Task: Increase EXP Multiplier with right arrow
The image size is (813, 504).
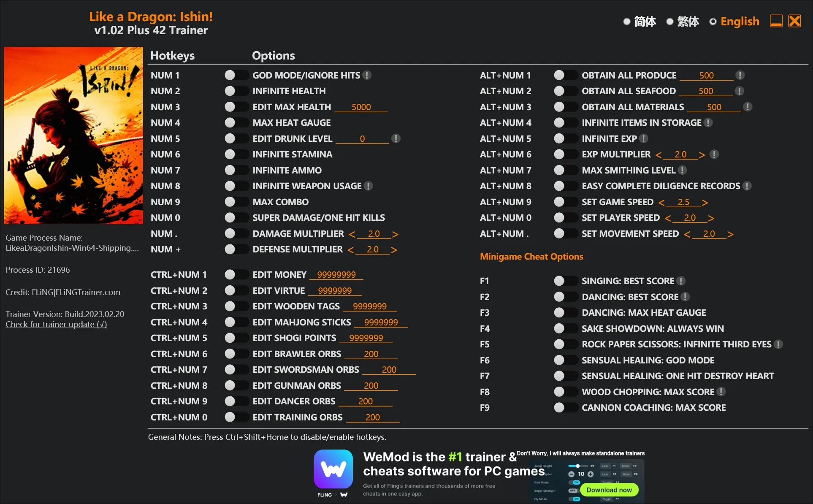Action: coord(702,155)
